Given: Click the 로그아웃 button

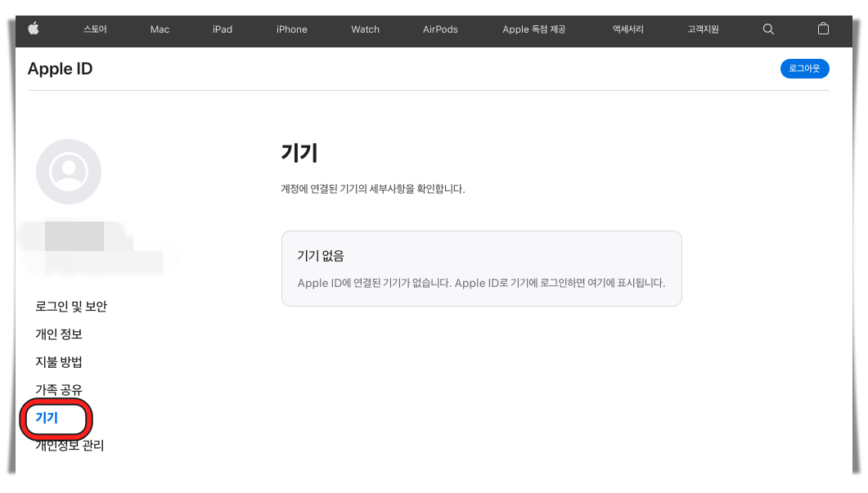Looking at the screenshot, I should [805, 69].
